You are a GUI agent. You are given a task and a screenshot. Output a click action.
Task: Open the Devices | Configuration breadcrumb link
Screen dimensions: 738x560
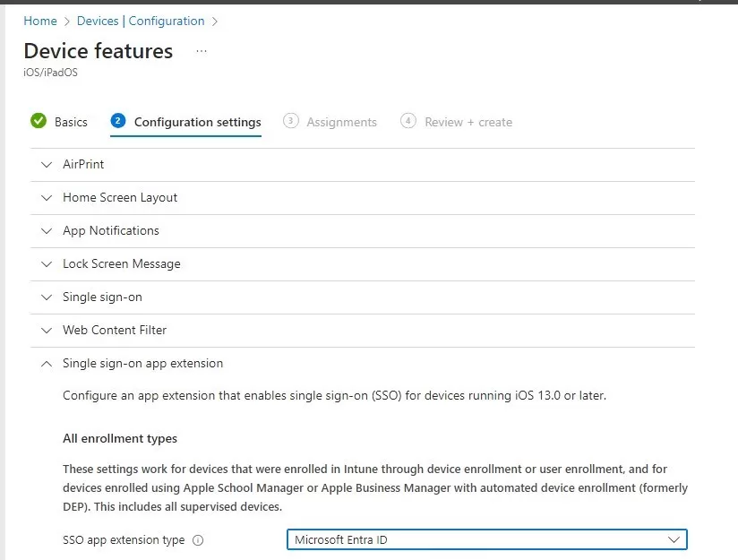click(x=141, y=21)
